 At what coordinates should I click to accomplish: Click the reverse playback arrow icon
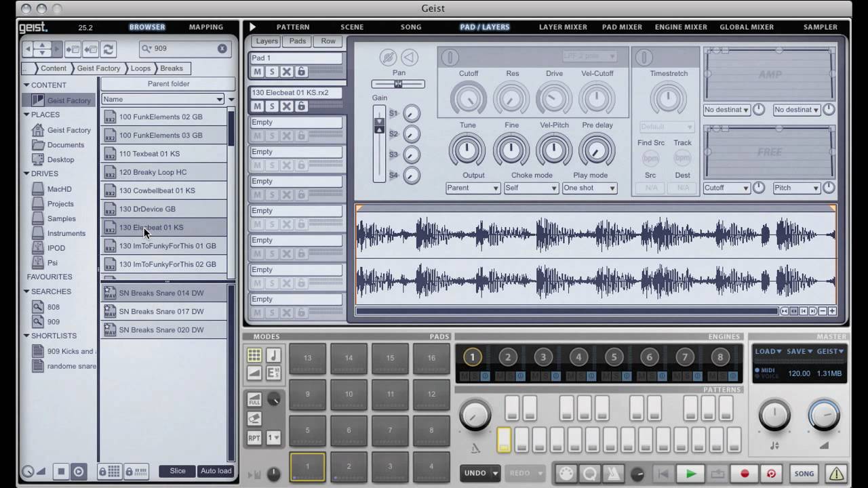(409, 57)
